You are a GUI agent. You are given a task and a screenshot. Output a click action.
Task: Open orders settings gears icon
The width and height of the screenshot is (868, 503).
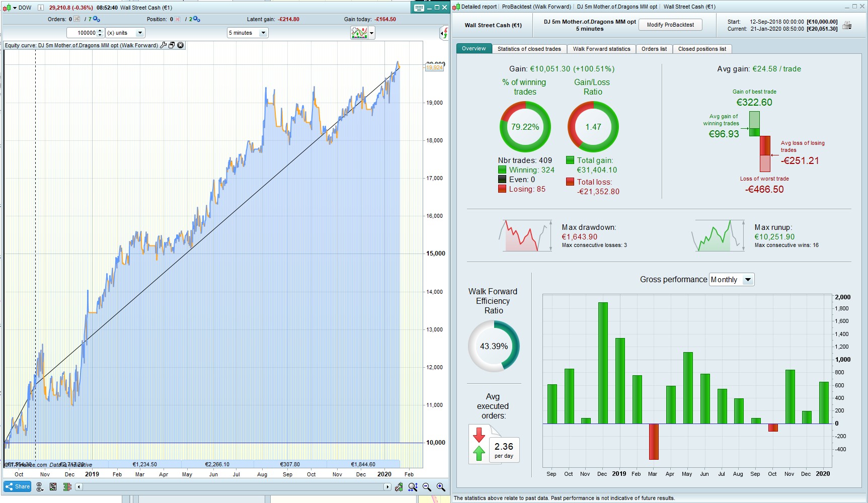click(96, 19)
